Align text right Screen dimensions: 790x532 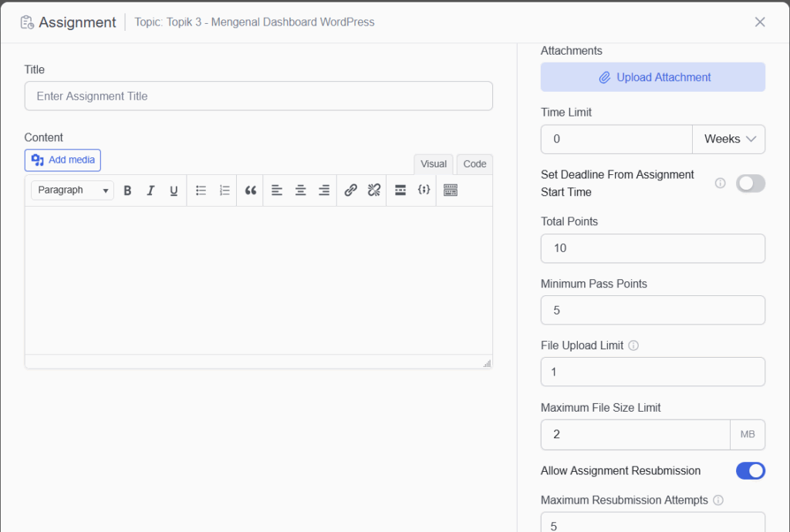[324, 190]
